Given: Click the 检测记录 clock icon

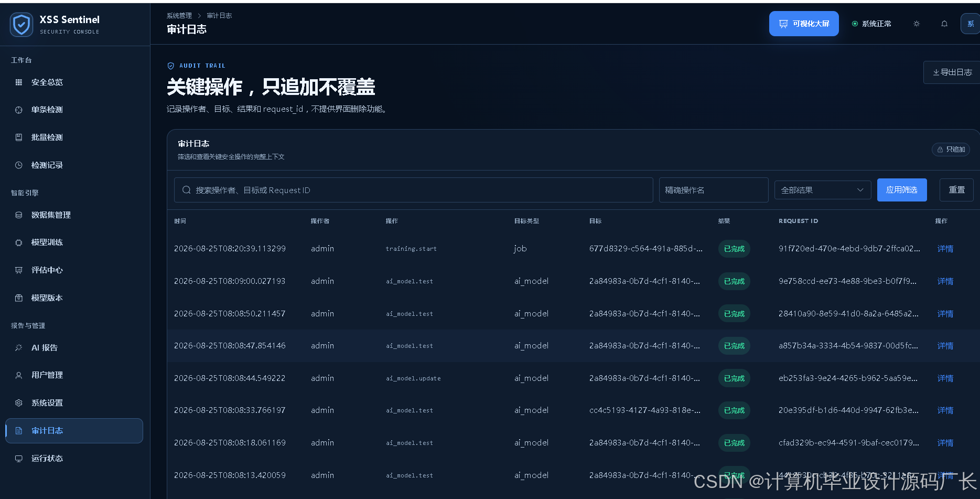Looking at the screenshot, I should point(19,165).
